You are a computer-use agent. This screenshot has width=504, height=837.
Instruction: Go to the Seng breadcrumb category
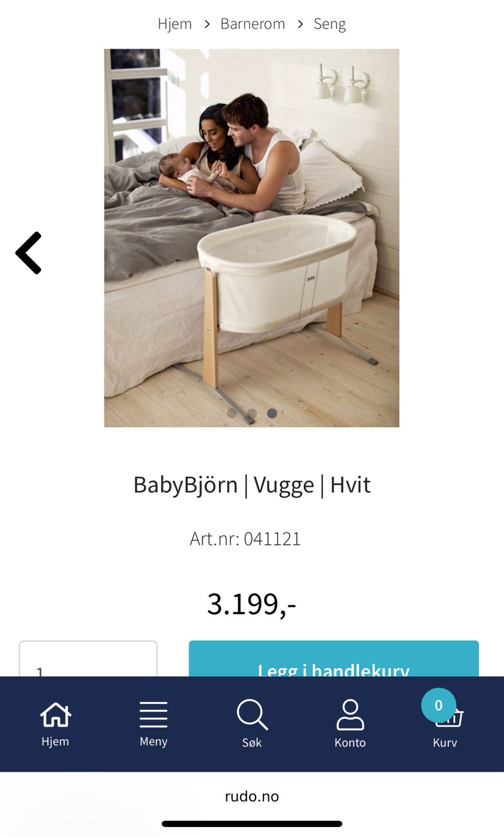(x=330, y=24)
